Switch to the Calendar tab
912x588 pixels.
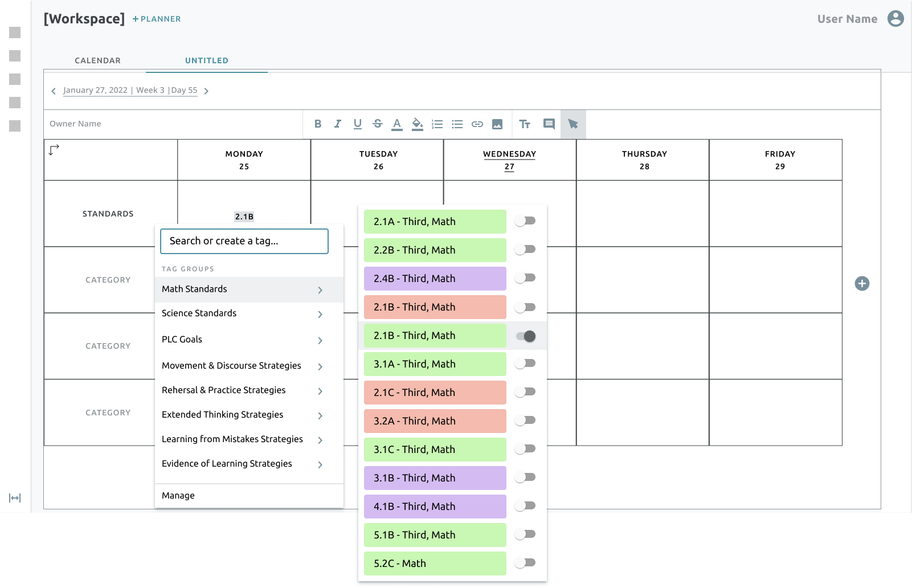coord(97,60)
